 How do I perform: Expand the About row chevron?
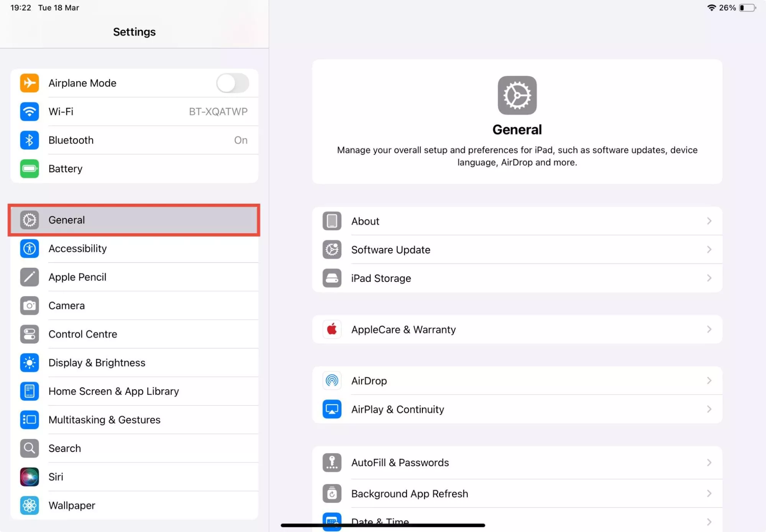tap(709, 221)
